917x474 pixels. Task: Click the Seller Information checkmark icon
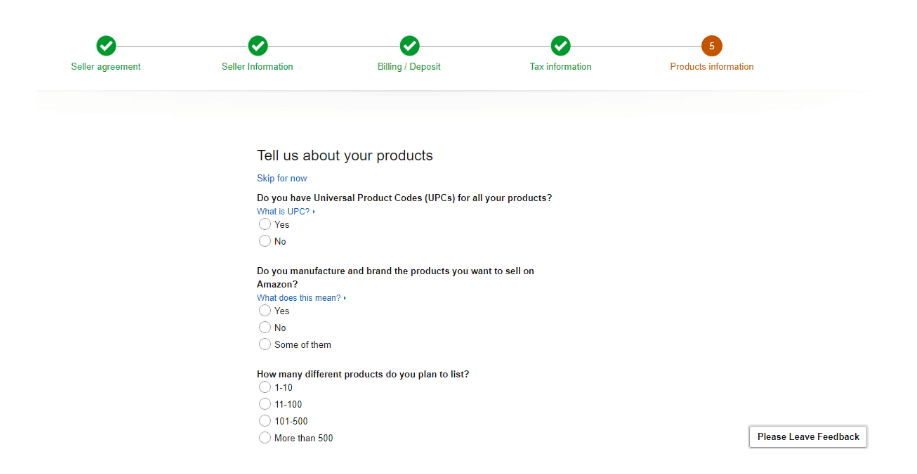pyautogui.click(x=258, y=46)
